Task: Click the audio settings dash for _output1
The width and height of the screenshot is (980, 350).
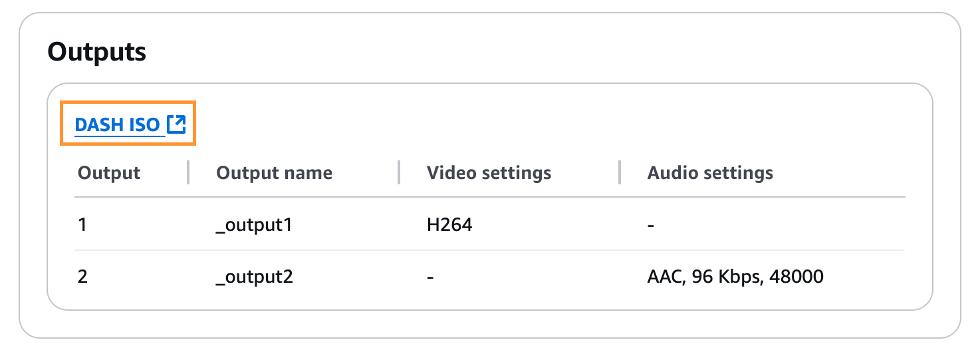Action: (651, 226)
